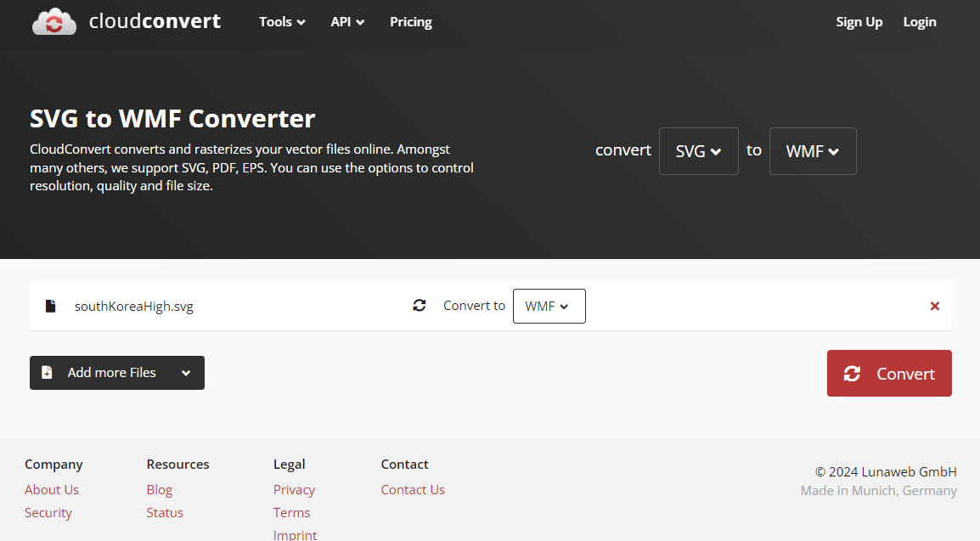This screenshot has height=541, width=980.
Task: Expand the Add more Files dropdown arrow
Action: (186, 373)
